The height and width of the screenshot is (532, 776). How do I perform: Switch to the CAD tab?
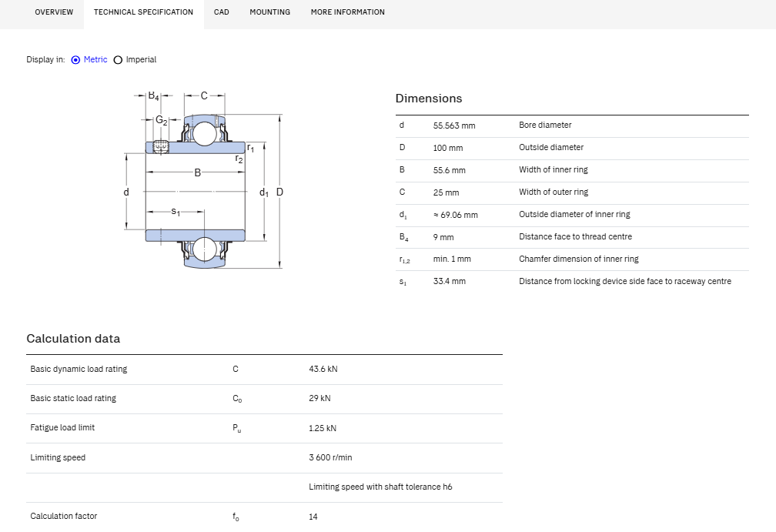pyautogui.click(x=221, y=12)
